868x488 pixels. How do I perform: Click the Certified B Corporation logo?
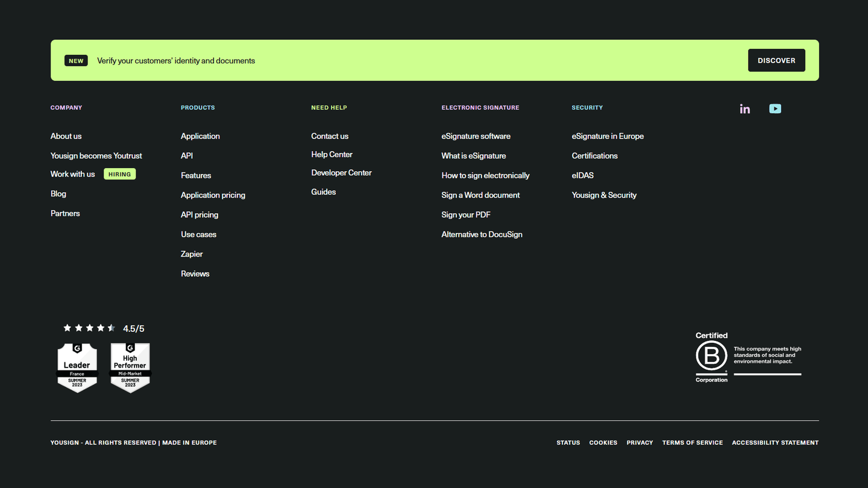(x=712, y=357)
